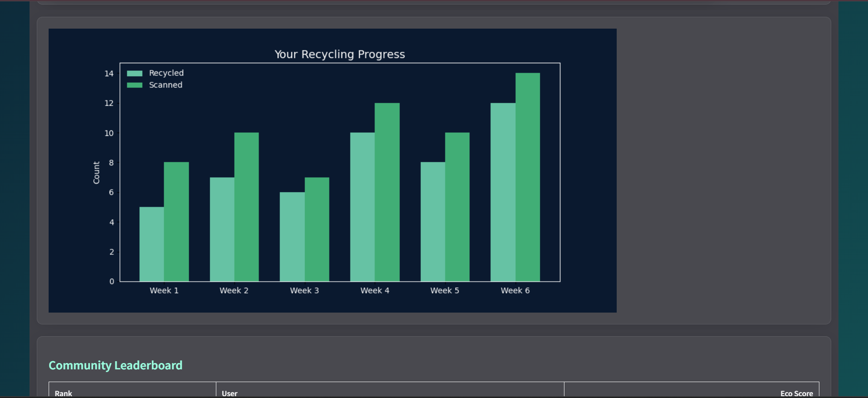Click the Week 1 Scanned bar
Image resolution: width=868 pixels, height=398 pixels.
click(x=176, y=222)
